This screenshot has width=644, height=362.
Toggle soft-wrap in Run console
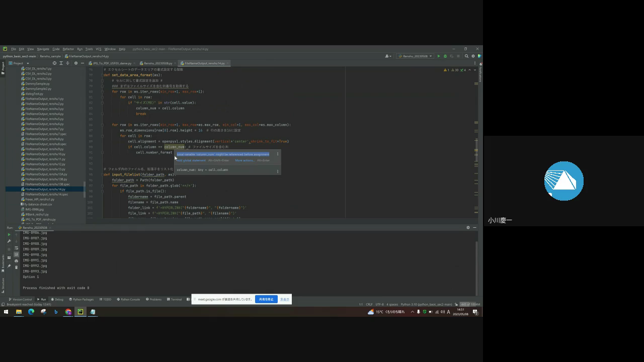tap(16, 248)
